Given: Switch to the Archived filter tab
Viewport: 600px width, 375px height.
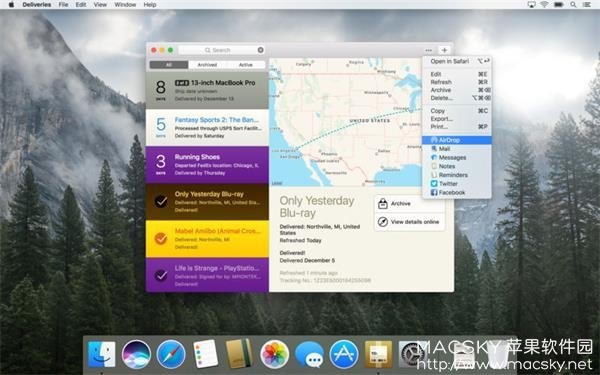Looking at the screenshot, I should pos(207,65).
